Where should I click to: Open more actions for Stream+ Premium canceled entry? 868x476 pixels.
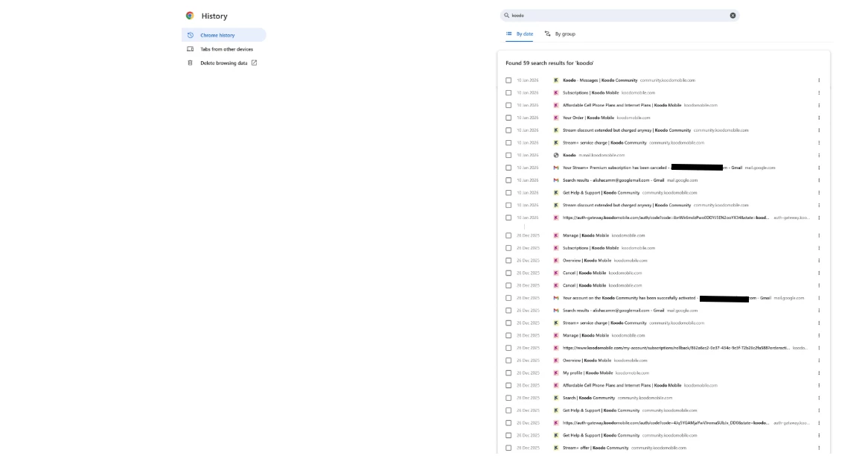pos(819,168)
